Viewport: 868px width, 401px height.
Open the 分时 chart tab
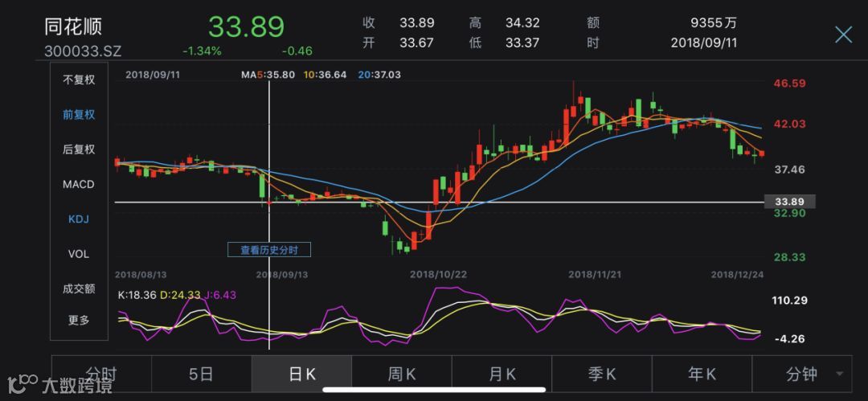[101, 374]
